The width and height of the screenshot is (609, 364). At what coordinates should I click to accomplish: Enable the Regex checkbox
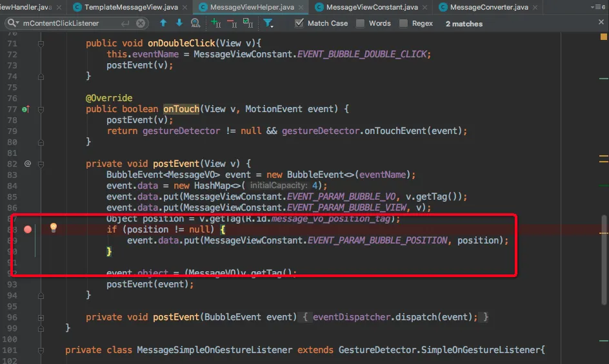(x=404, y=23)
